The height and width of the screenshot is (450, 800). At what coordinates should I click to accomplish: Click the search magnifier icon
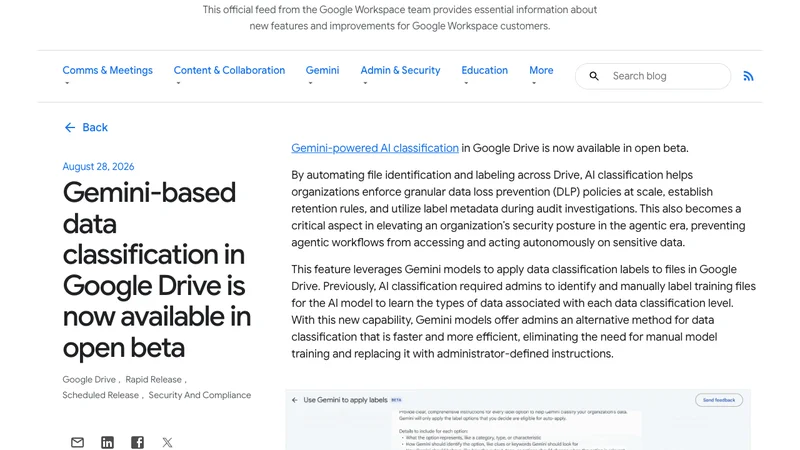coord(594,76)
